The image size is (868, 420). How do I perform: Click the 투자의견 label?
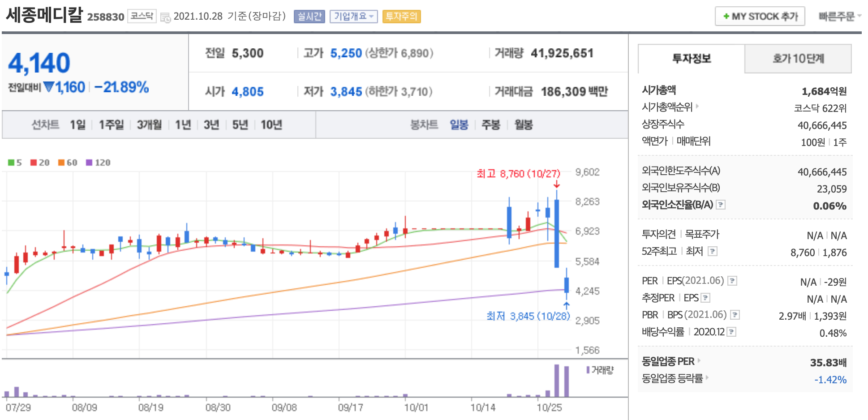[x=658, y=234]
